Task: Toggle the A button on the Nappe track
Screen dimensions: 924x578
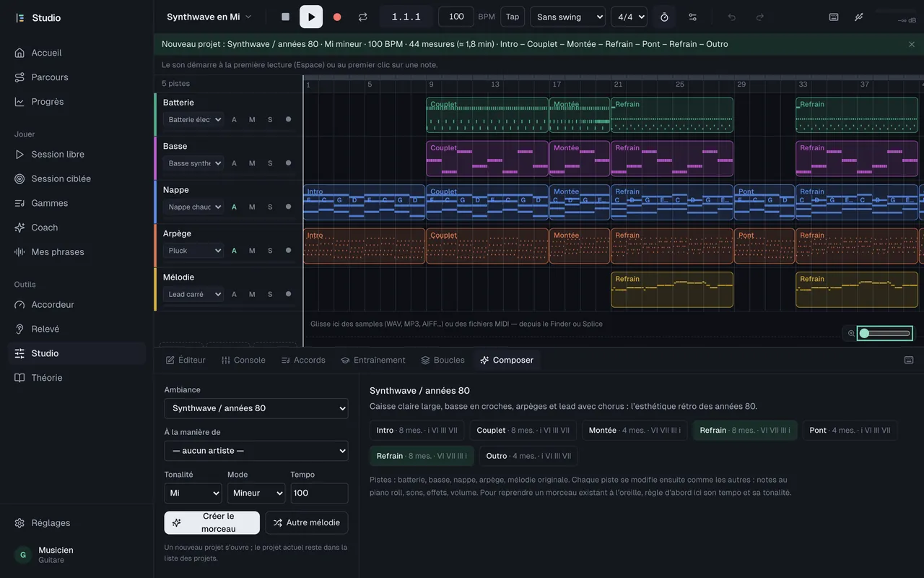Action: click(x=234, y=207)
